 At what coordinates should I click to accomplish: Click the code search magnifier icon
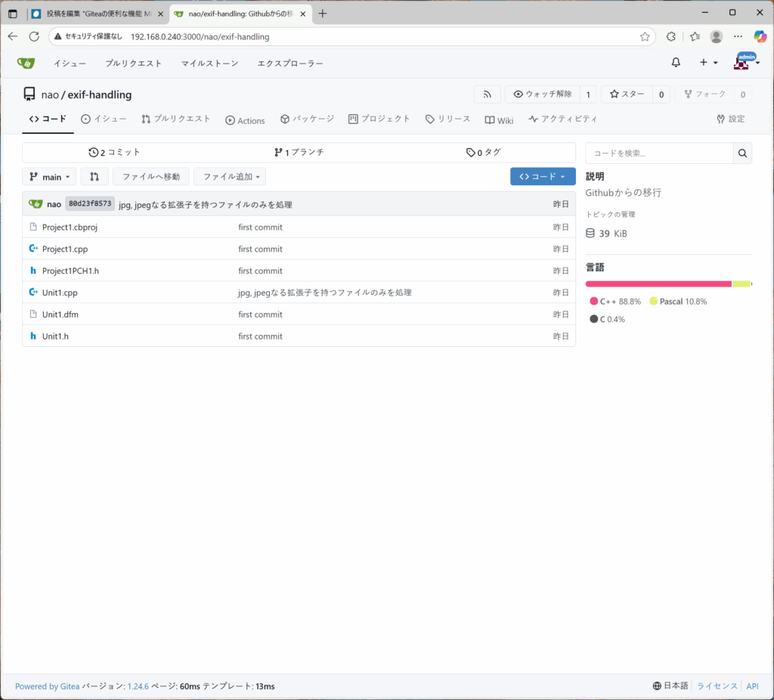[742, 153]
